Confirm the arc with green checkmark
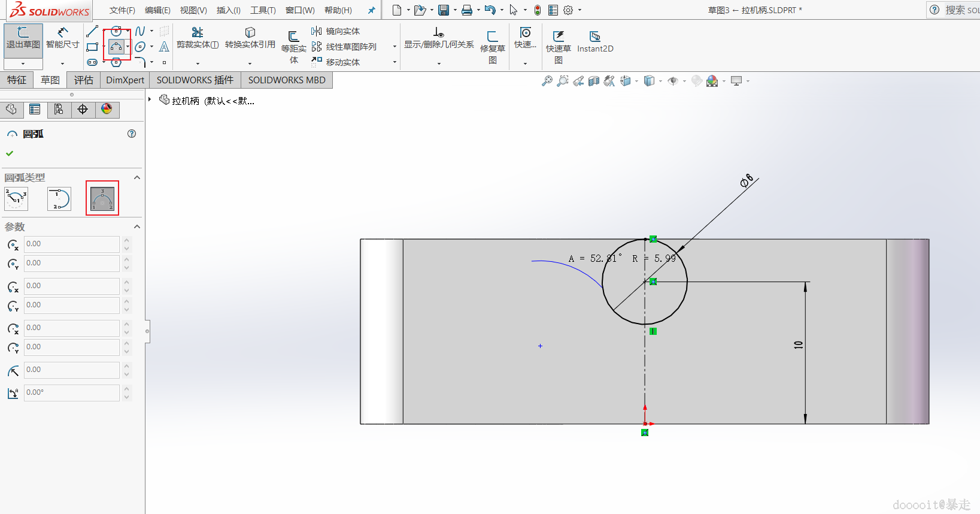The height and width of the screenshot is (514, 980). (x=10, y=153)
